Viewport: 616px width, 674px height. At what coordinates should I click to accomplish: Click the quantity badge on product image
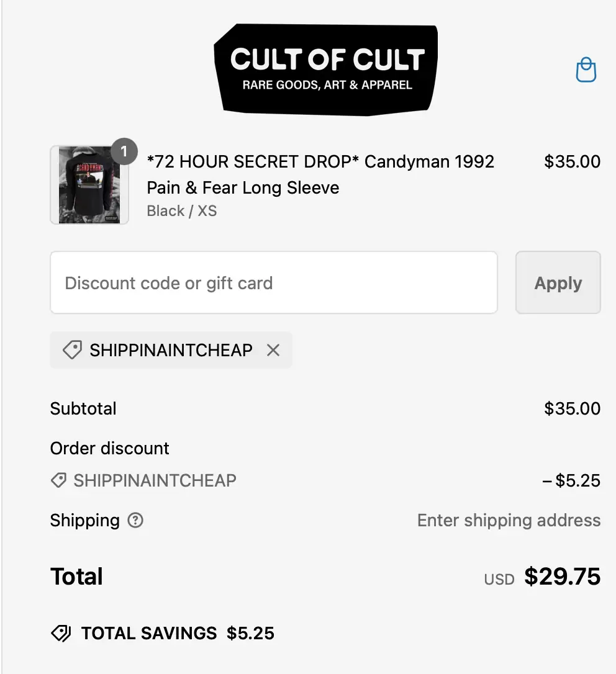click(124, 151)
